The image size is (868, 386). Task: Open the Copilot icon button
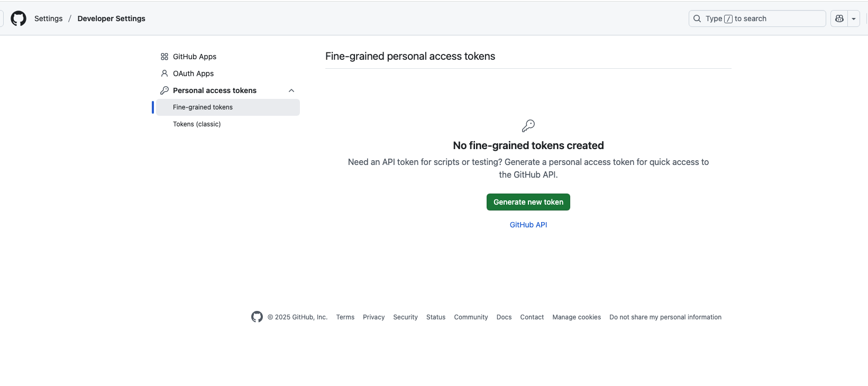pyautogui.click(x=839, y=19)
